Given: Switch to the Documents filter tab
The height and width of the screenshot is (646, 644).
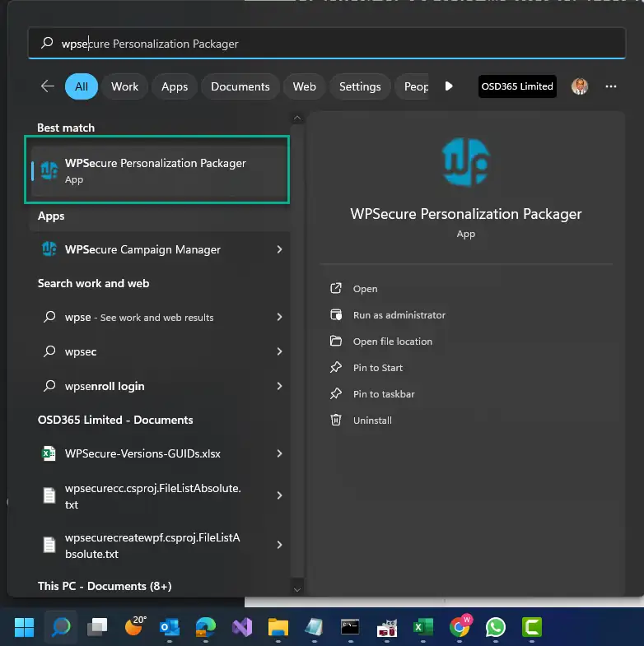Looking at the screenshot, I should click(x=240, y=86).
